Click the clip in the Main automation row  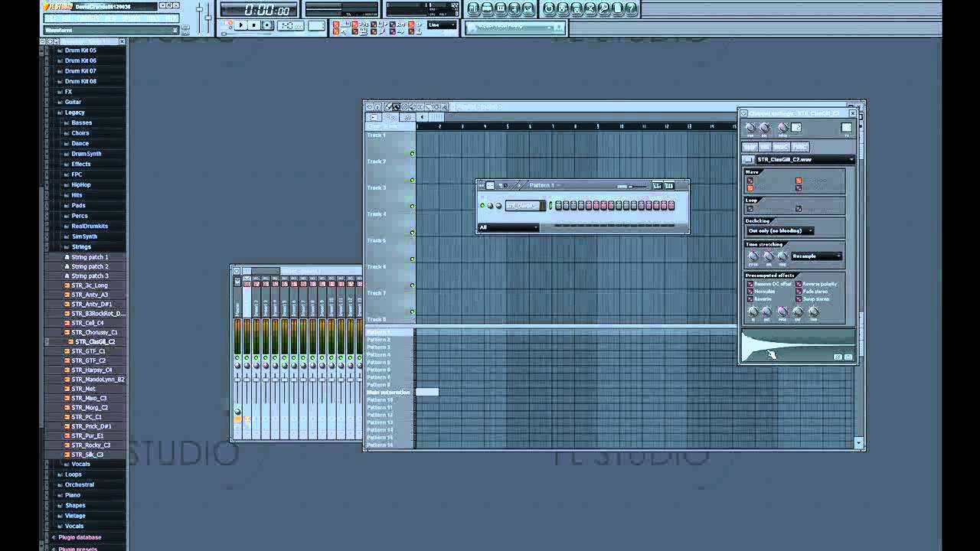tap(427, 392)
